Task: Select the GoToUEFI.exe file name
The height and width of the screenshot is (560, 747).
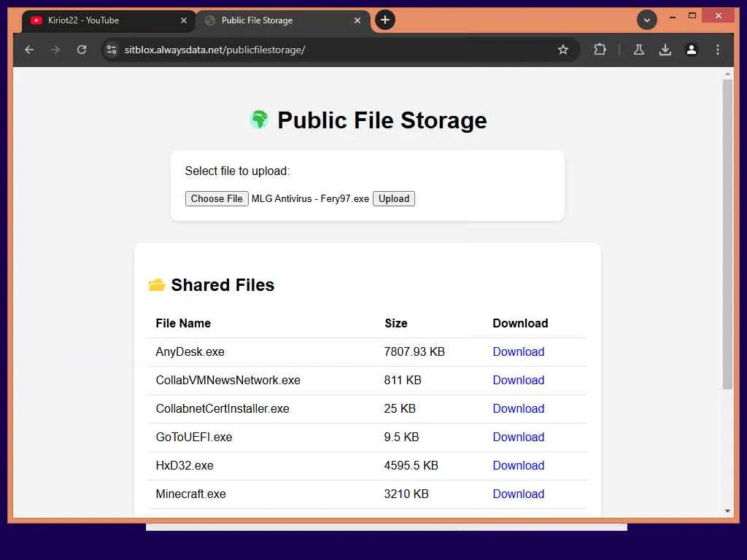Action: pos(194,437)
